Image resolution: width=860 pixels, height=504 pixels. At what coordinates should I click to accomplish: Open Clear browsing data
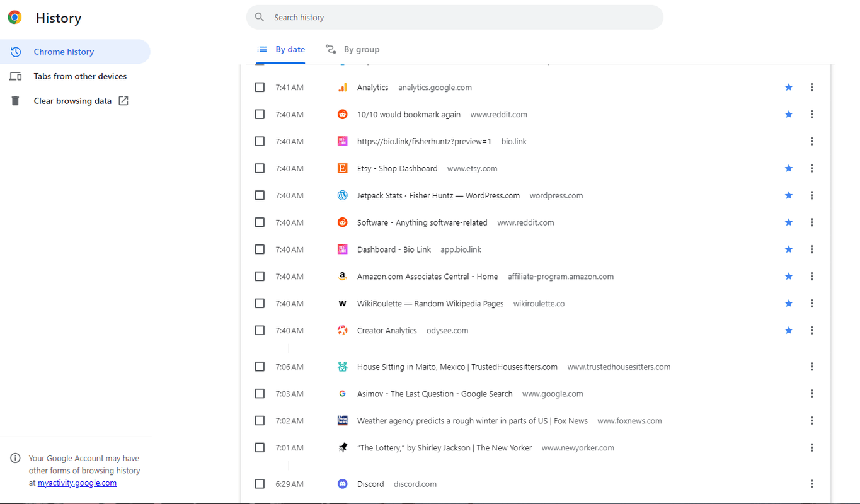[x=75, y=101]
